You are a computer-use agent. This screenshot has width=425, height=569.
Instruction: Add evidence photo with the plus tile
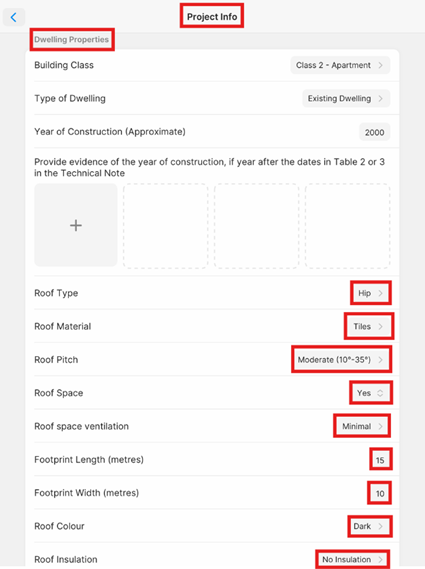tap(76, 225)
